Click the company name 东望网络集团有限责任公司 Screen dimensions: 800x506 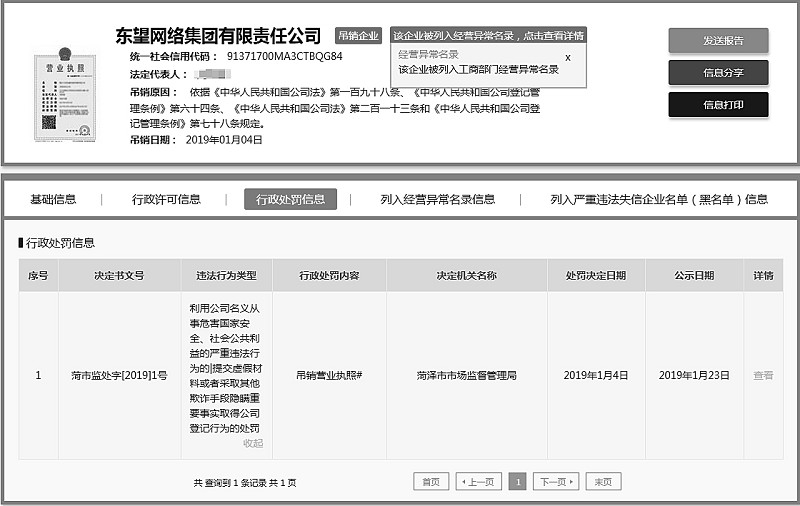218,36
